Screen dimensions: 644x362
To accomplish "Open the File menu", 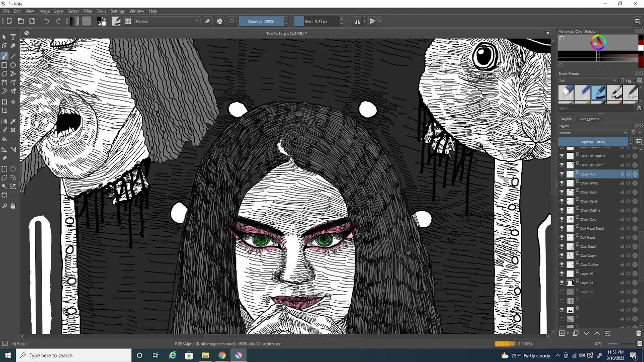I will point(6,11).
